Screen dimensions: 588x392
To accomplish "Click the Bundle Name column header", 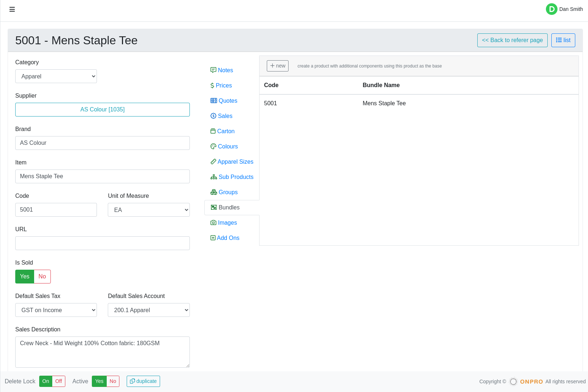I will click(381, 85).
